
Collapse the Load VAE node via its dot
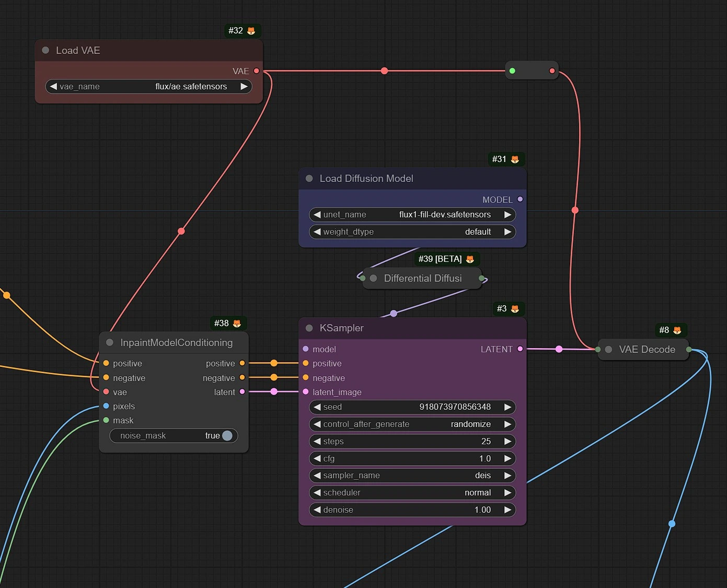click(x=45, y=50)
